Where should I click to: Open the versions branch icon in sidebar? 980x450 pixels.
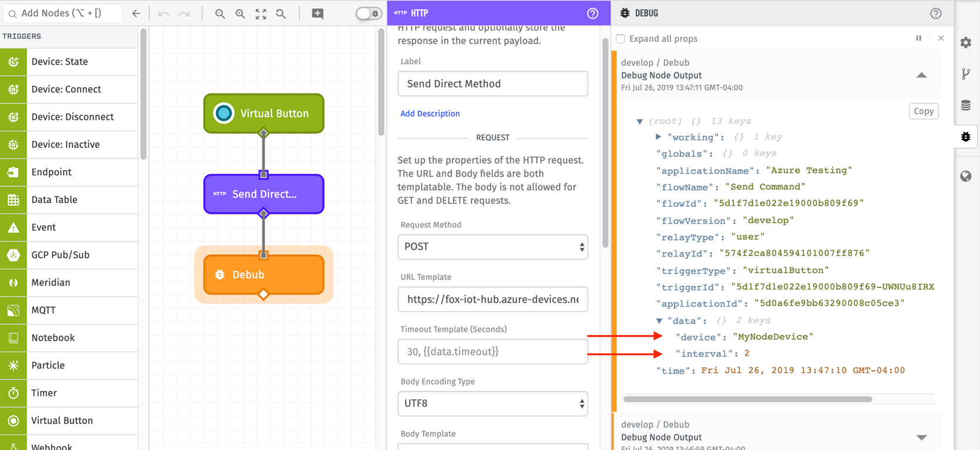(966, 74)
